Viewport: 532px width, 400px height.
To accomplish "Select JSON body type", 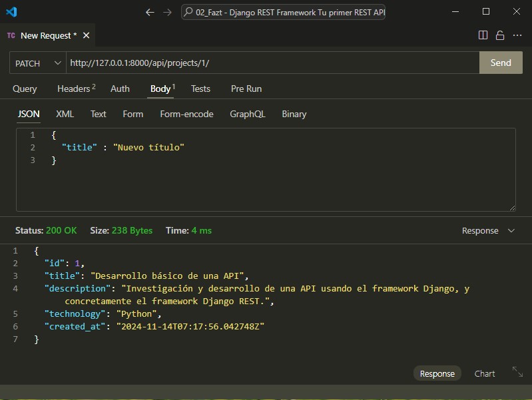I will point(29,114).
